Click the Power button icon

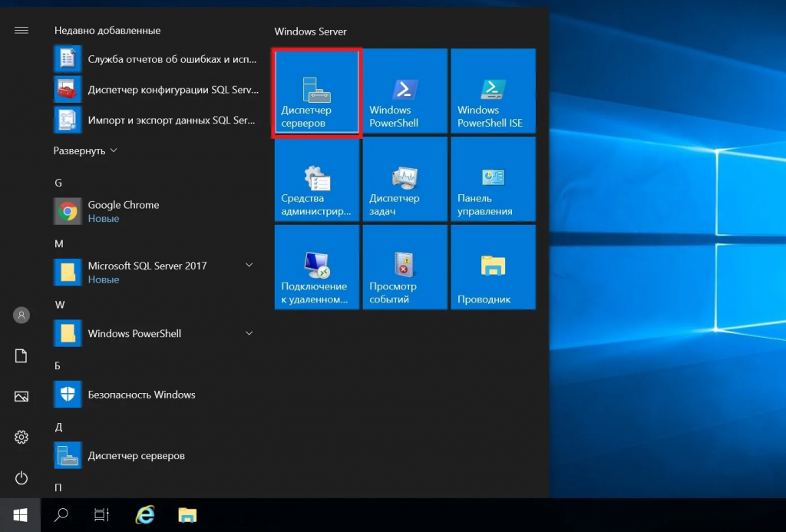[x=21, y=477]
